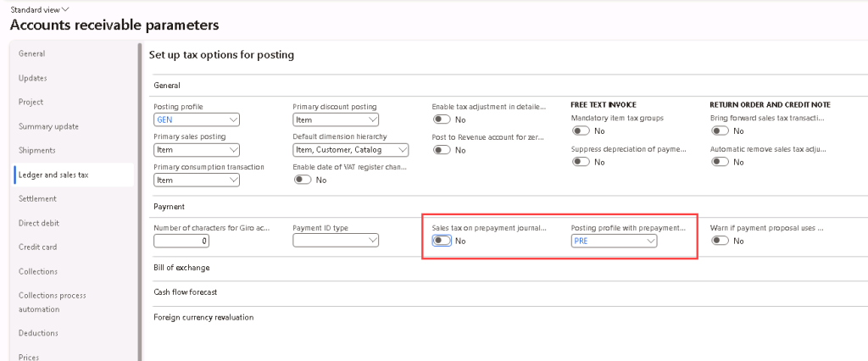Enable Mandatory item tax groups toggle

(x=581, y=131)
